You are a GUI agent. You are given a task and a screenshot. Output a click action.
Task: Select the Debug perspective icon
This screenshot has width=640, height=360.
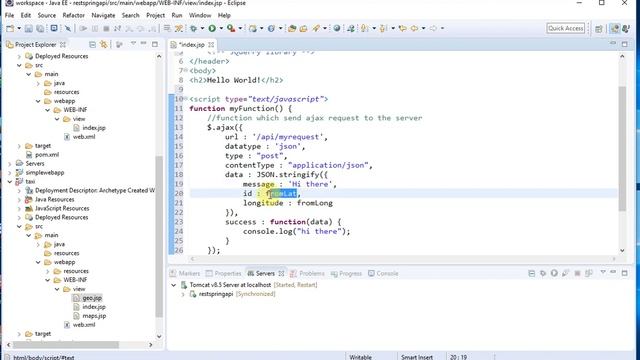coord(626,29)
